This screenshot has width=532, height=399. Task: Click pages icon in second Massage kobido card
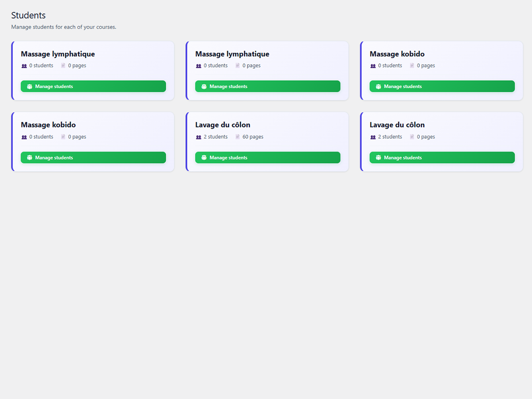63,137
